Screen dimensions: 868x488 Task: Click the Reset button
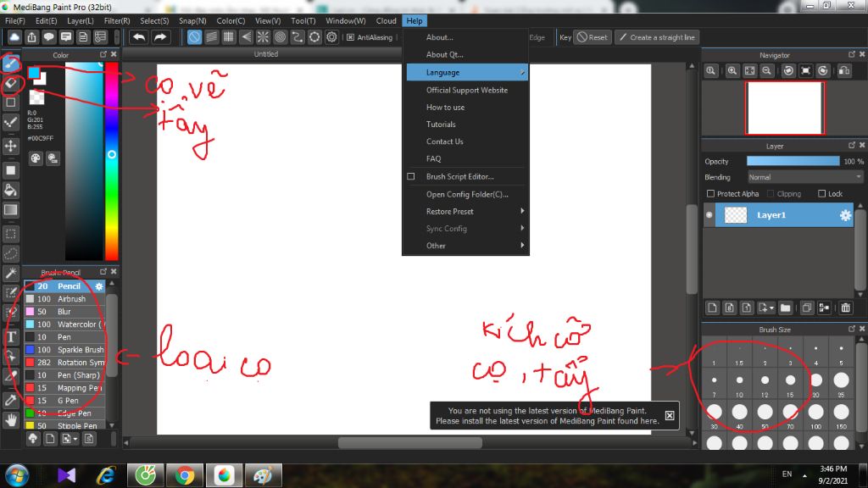(592, 37)
